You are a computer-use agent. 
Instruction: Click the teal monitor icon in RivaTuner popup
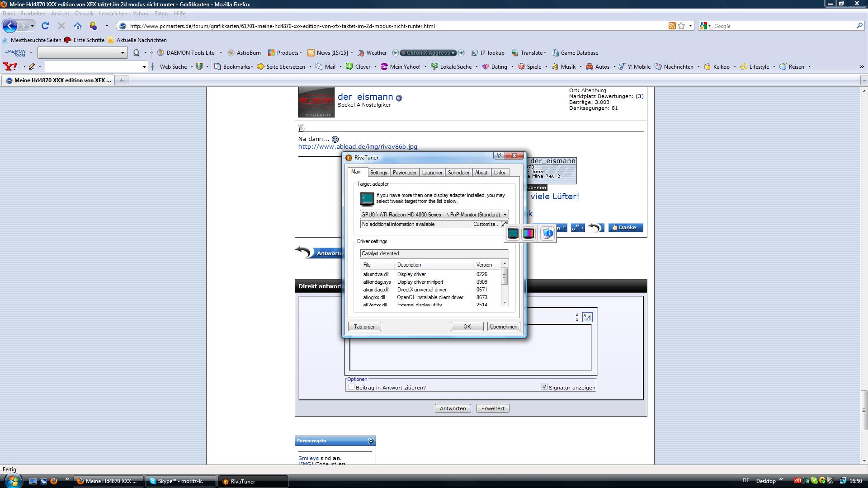[x=513, y=233]
